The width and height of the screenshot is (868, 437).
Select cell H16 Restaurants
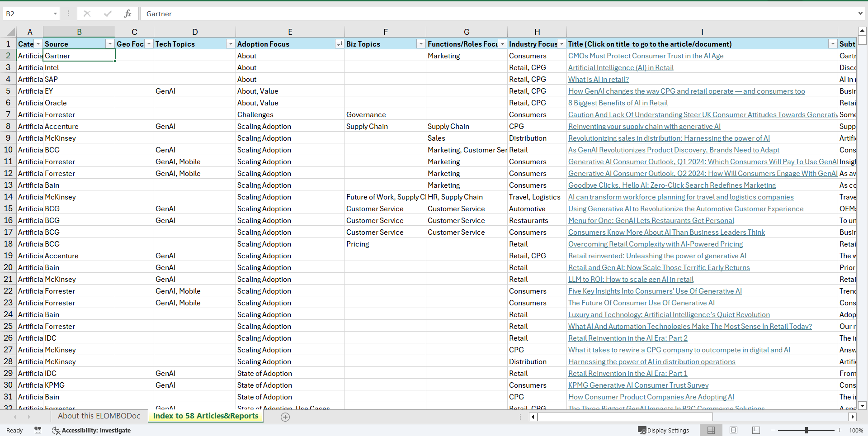click(x=537, y=220)
